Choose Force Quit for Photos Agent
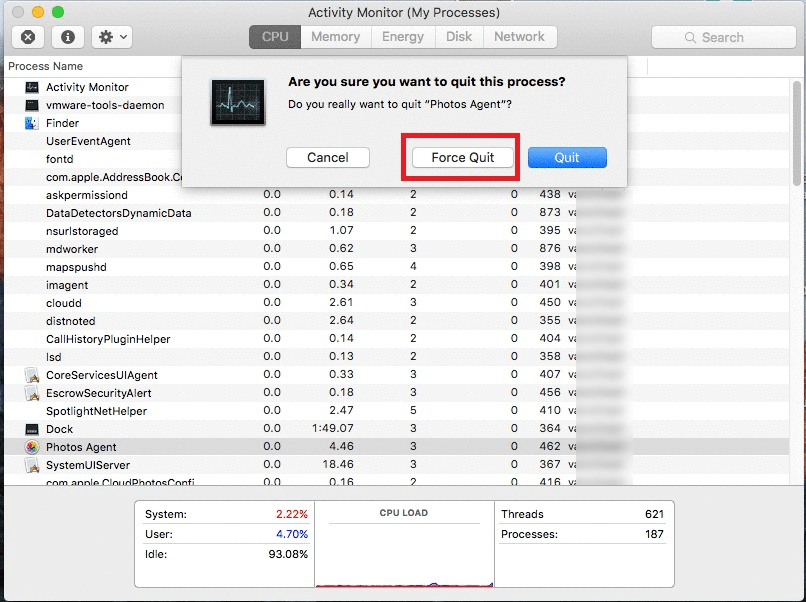Screen dimensions: 806x602 coord(463,157)
